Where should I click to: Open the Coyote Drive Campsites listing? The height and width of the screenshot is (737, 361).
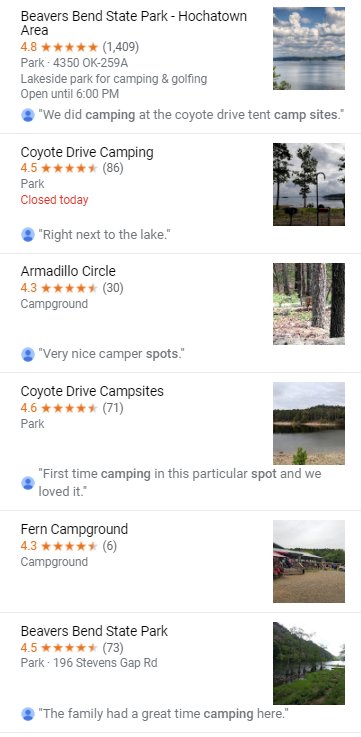[x=92, y=391]
